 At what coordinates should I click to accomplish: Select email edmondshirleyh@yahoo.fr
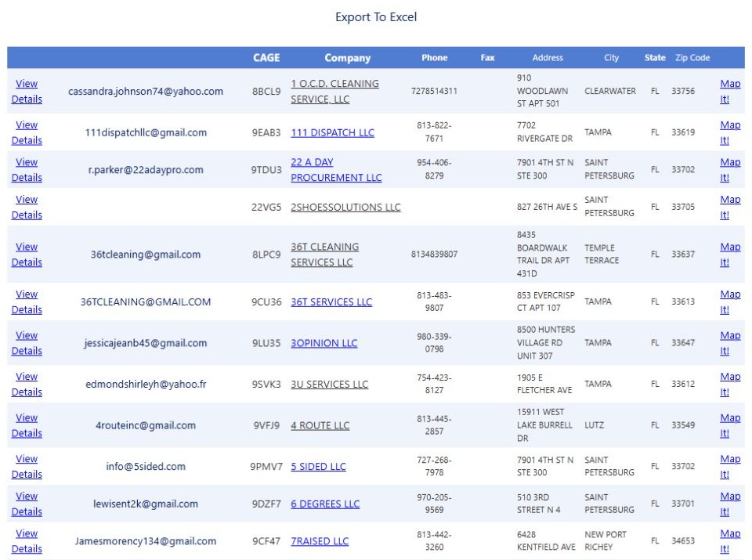click(x=146, y=384)
